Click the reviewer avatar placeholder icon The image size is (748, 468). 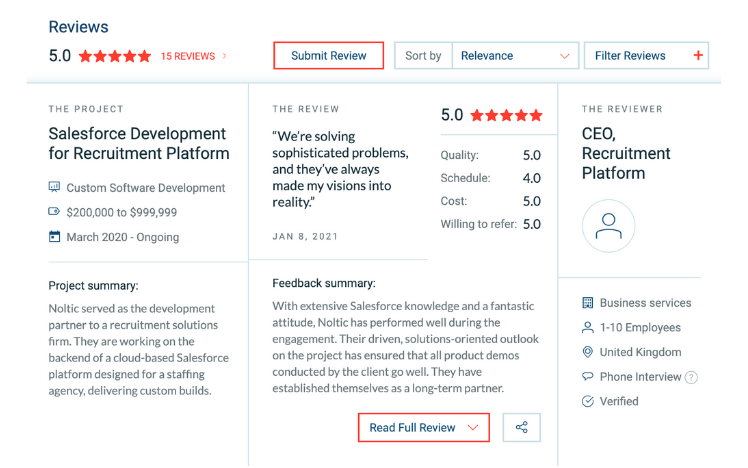[x=608, y=226]
